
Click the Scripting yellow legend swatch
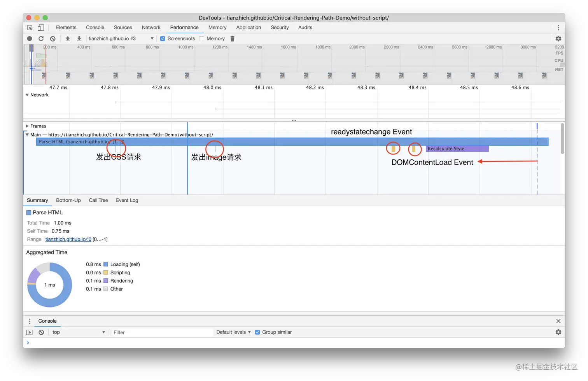click(x=106, y=273)
